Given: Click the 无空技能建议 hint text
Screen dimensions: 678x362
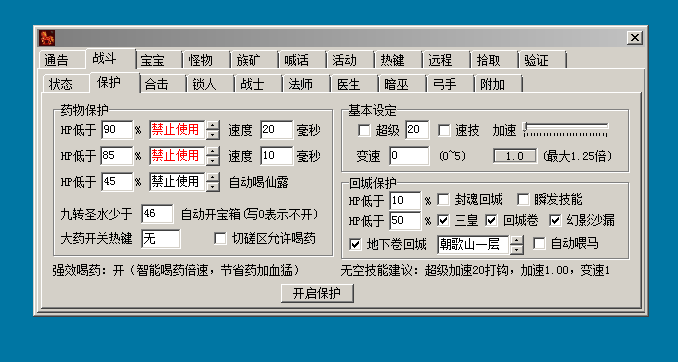Looking at the screenshot, I should pyautogui.click(x=475, y=271).
